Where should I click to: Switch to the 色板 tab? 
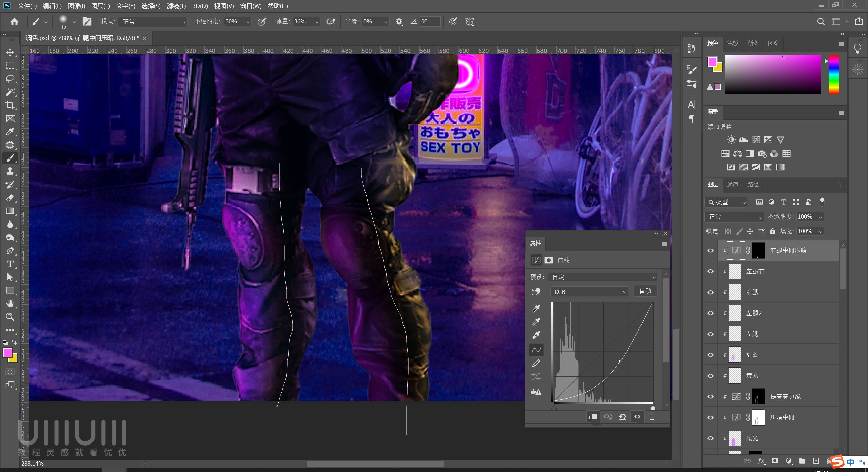tap(732, 43)
